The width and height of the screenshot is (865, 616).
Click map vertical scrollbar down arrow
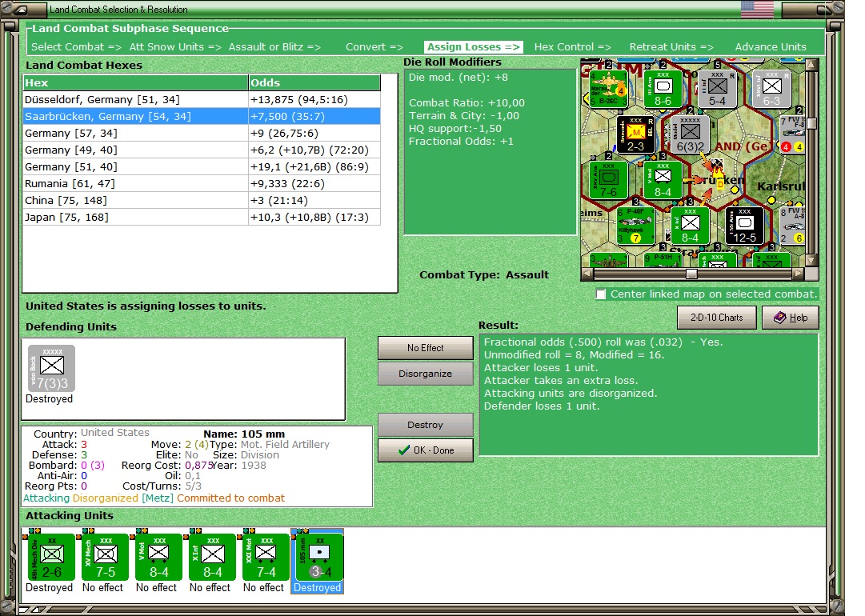[811, 261]
